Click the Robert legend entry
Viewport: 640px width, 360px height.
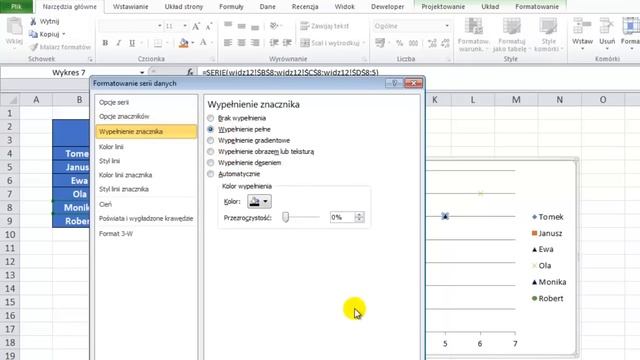click(x=547, y=299)
